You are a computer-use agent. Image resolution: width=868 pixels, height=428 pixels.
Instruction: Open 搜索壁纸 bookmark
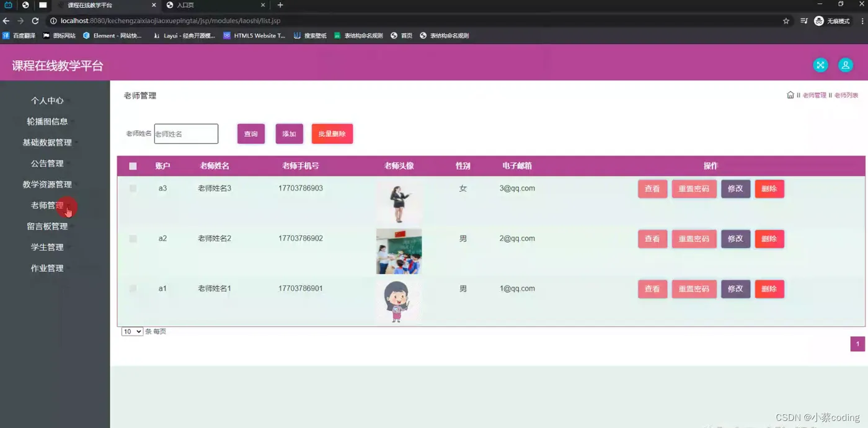pos(310,35)
